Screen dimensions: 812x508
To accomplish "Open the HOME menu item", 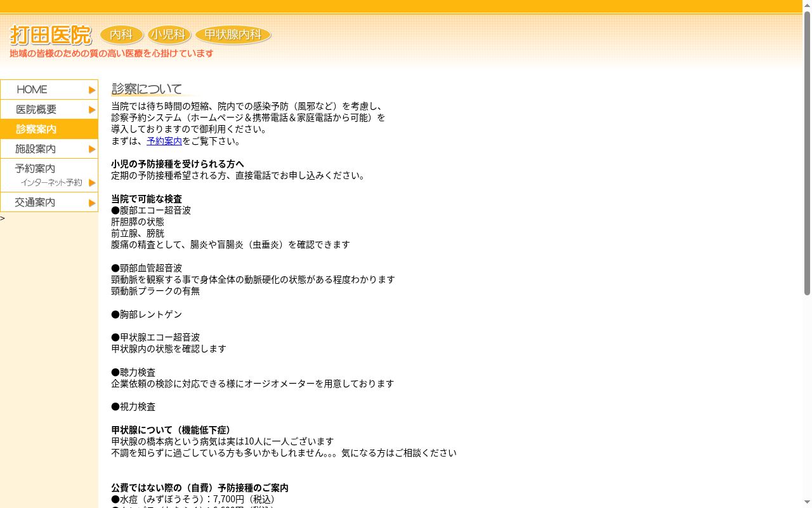I will pos(49,90).
